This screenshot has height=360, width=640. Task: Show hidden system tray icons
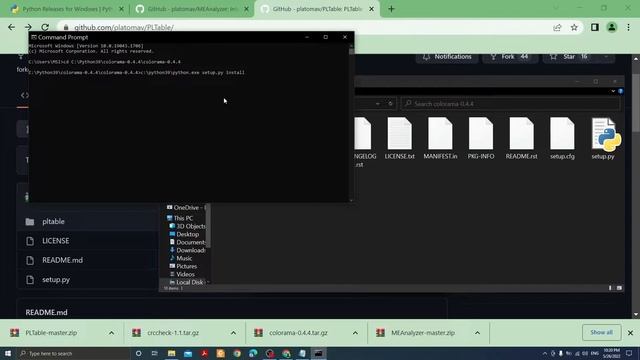tap(544, 353)
